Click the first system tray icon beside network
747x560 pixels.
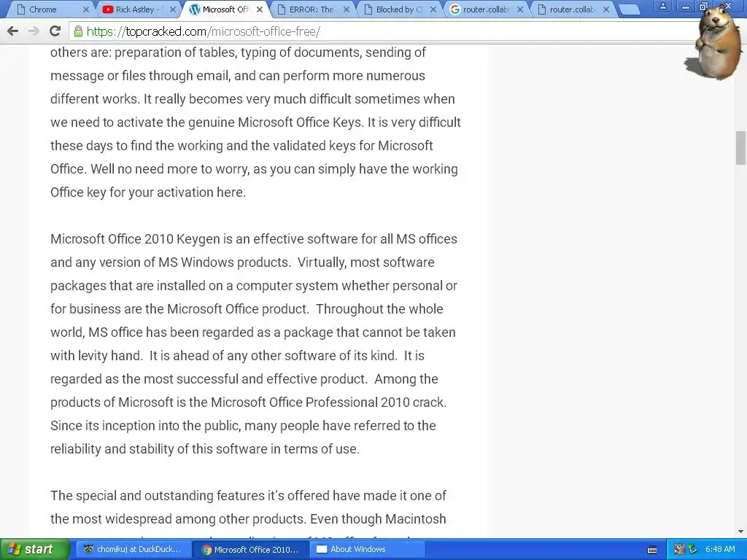click(x=679, y=550)
